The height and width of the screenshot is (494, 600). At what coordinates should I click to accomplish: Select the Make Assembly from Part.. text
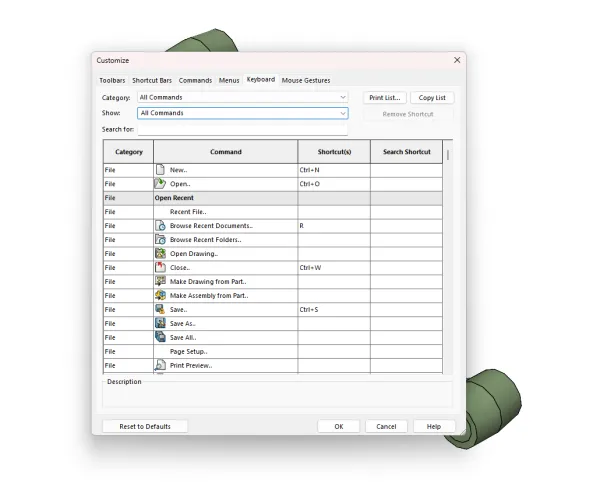coord(209,295)
